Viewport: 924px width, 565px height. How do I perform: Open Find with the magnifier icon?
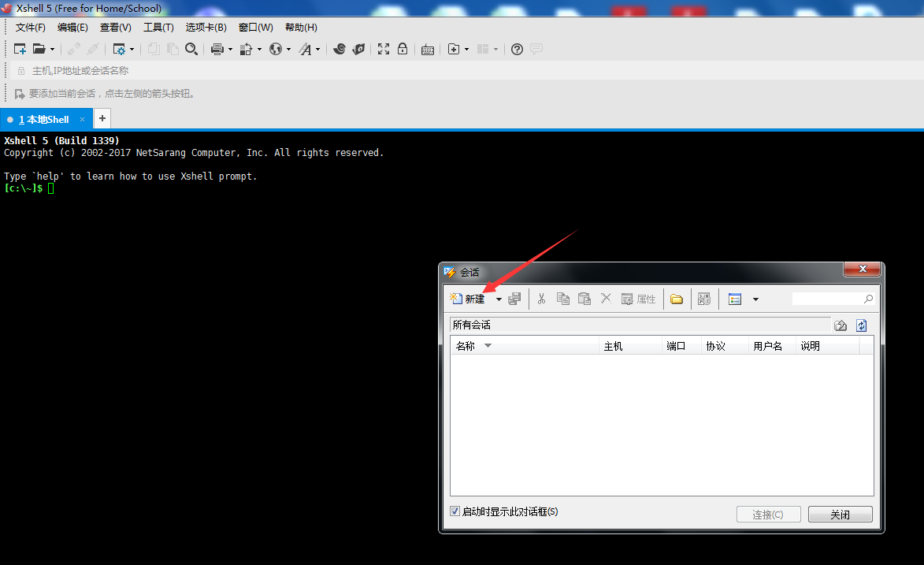pos(191,49)
